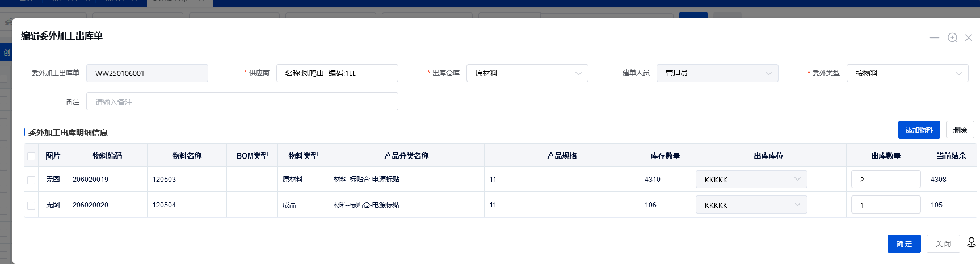Open the 建单人员 dropdown showing 管理员
This screenshot has height=264, width=980.
click(717, 73)
